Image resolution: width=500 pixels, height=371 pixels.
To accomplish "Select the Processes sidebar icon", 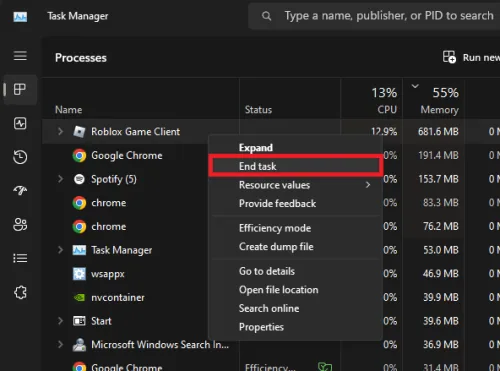I will [20, 89].
